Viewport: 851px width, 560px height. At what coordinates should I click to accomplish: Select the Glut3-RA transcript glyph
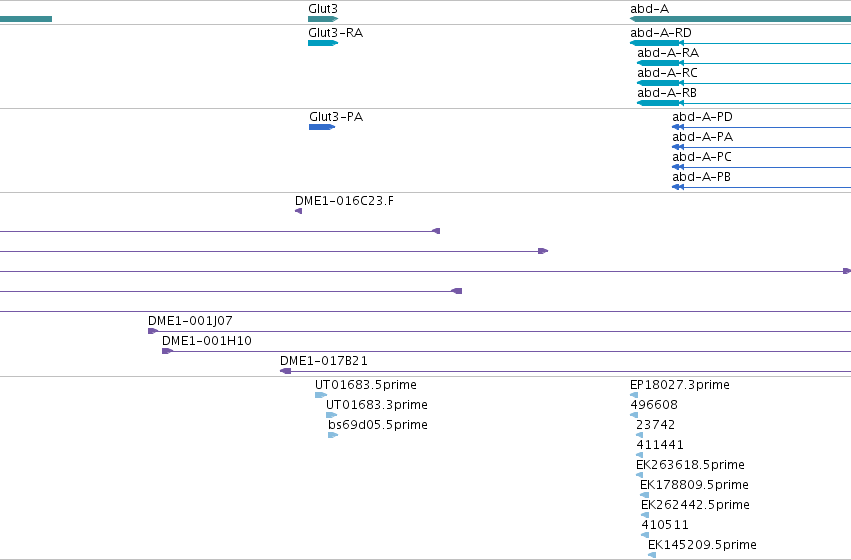[323, 43]
